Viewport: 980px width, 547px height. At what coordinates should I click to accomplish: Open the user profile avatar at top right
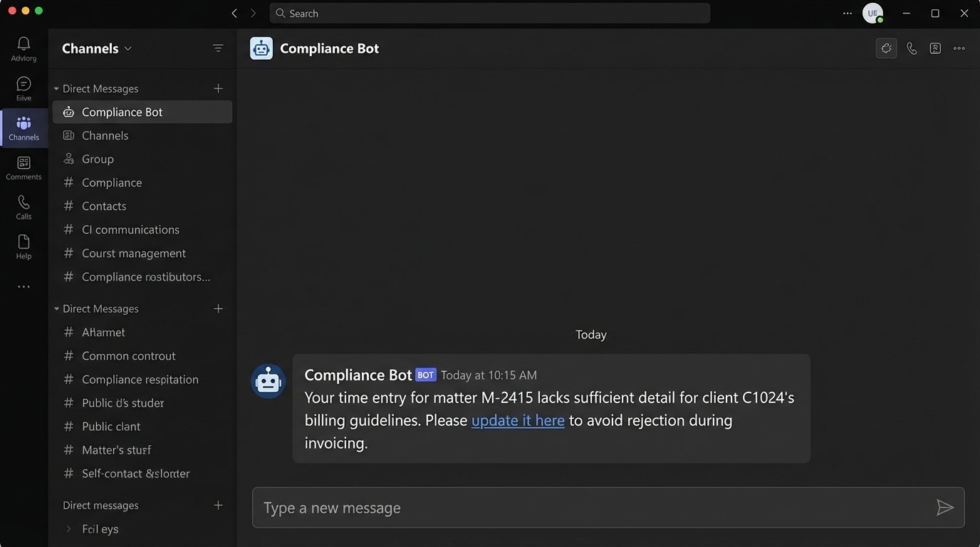[x=872, y=14]
